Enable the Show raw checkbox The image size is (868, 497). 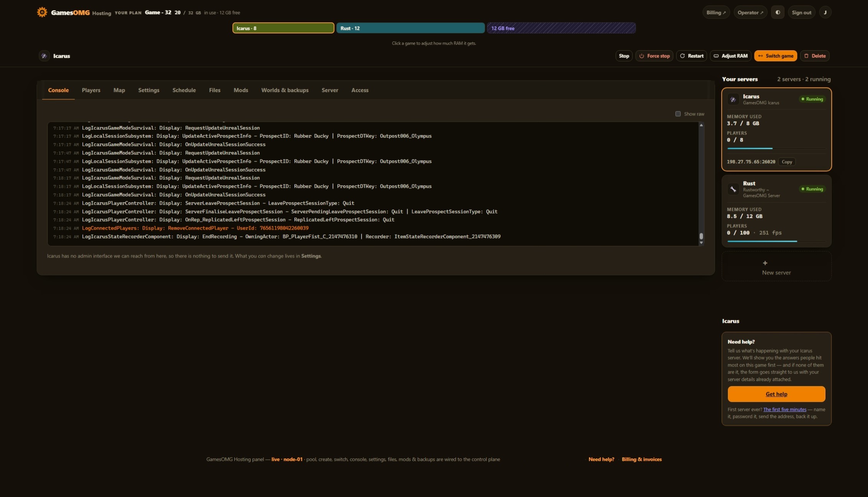tap(678, 114)
